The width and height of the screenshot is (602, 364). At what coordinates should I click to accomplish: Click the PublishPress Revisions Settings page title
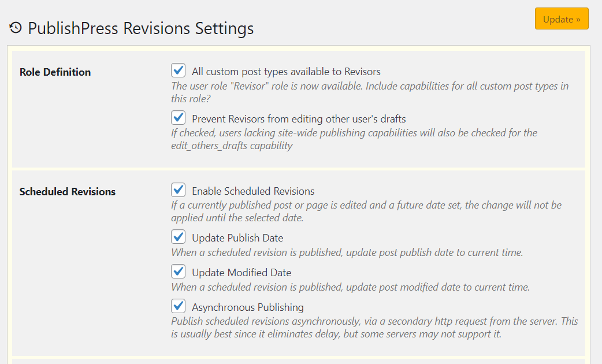point(140,28)
